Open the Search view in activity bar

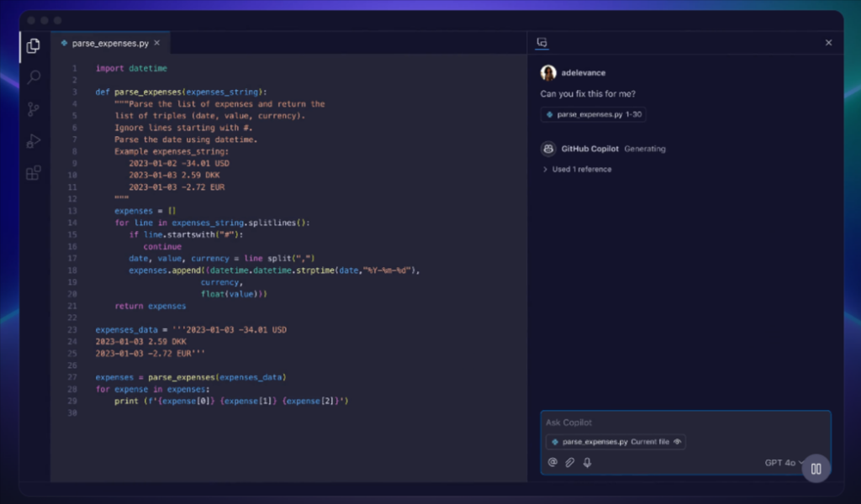(34, 77)
